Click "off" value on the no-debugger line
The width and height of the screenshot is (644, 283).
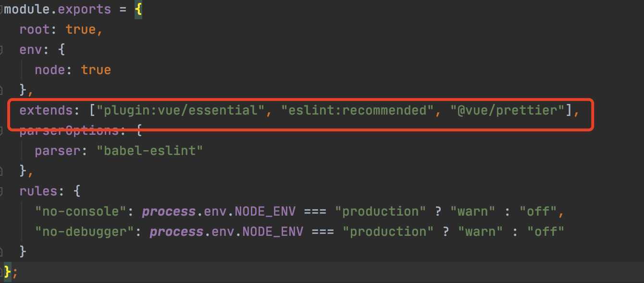pyautogui.click(x=545, y=232)
